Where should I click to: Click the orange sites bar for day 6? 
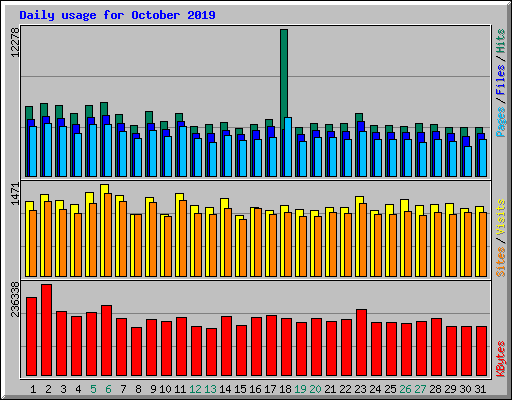click(108, 235)
